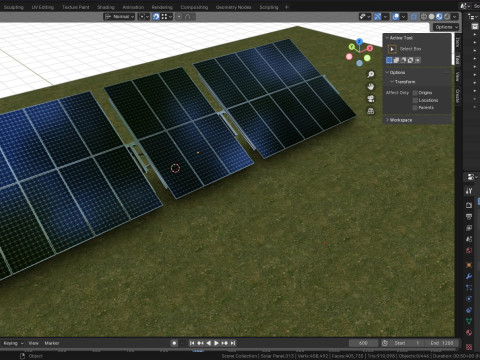Add a new workspace with plus icon
Viewport: 480px width, 360px height.
pyautogui.click(x=287, y=7)
